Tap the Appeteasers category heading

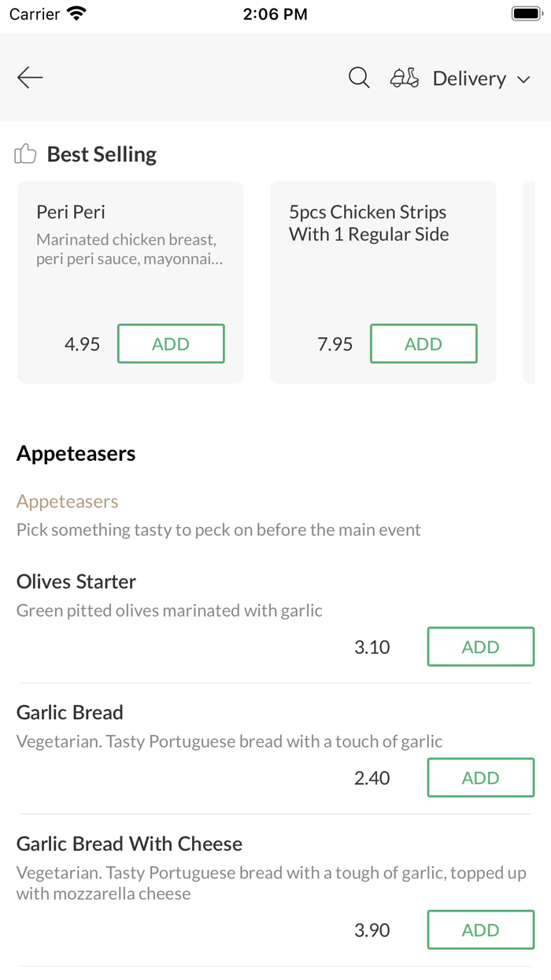pyautogui.click(x=76, y=453)
